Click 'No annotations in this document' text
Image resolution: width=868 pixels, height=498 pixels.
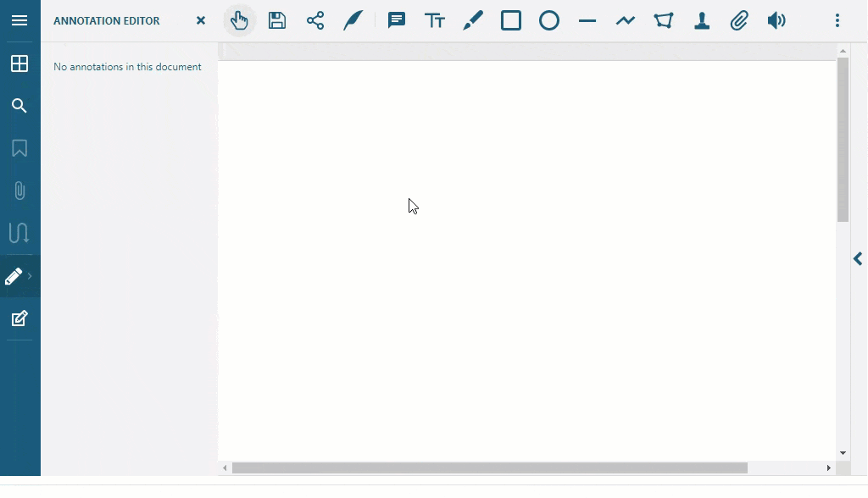[x=127, y=66]
